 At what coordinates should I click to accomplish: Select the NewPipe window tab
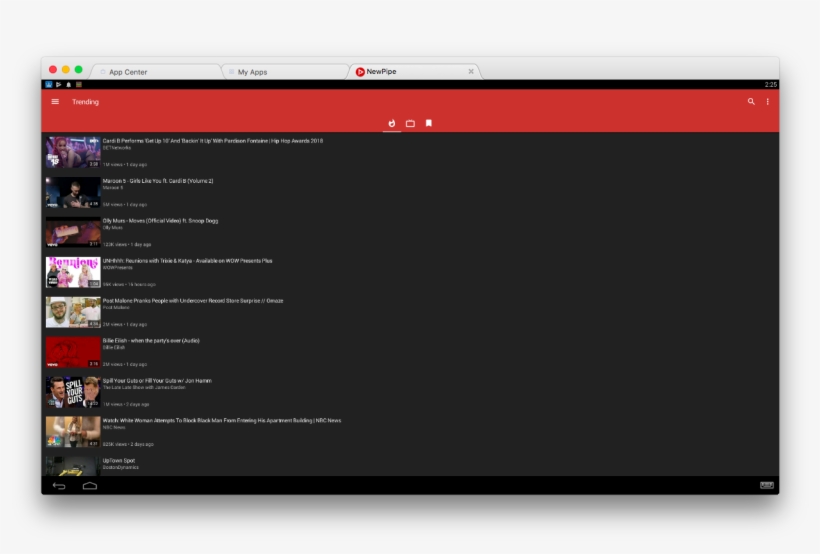(x=413, y=72)
